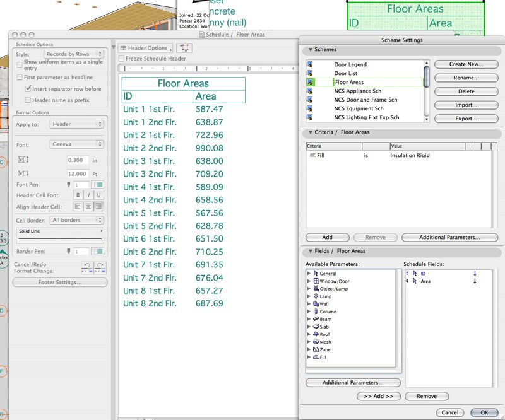Click the Bold header cell font button
The image size is (505, 420).
(78, 195)
